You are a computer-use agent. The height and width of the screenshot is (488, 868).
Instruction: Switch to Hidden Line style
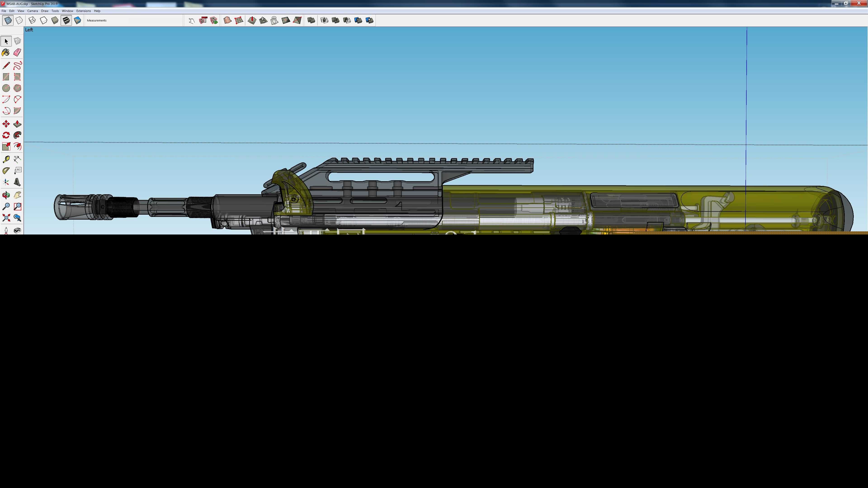pyautogui.click(x=43, y=21)
